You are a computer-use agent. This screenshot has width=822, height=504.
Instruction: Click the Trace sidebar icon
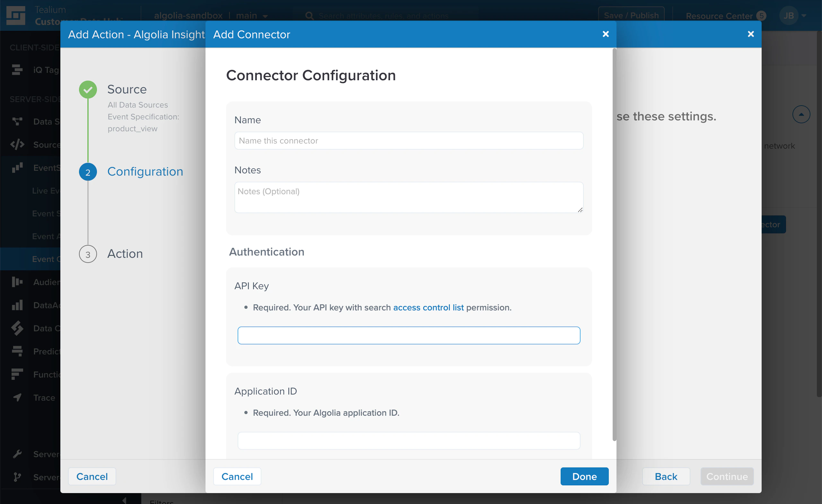17,397
